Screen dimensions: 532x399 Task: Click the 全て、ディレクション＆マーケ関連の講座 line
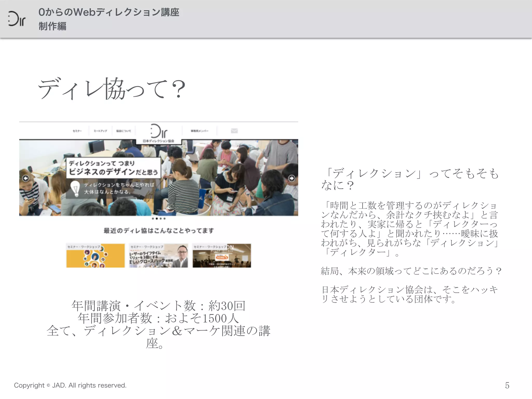(x=158, y=337)
